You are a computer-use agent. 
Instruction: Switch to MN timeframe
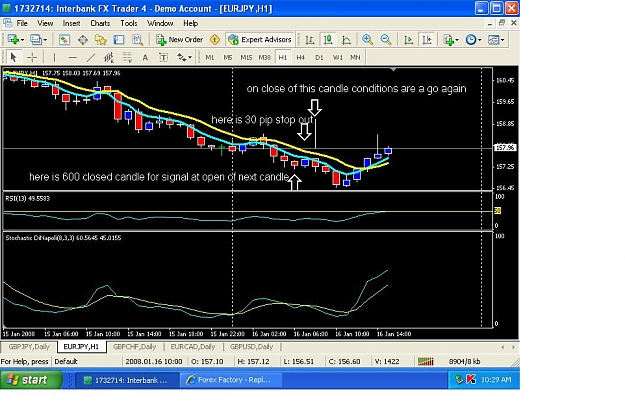(355, 57)
